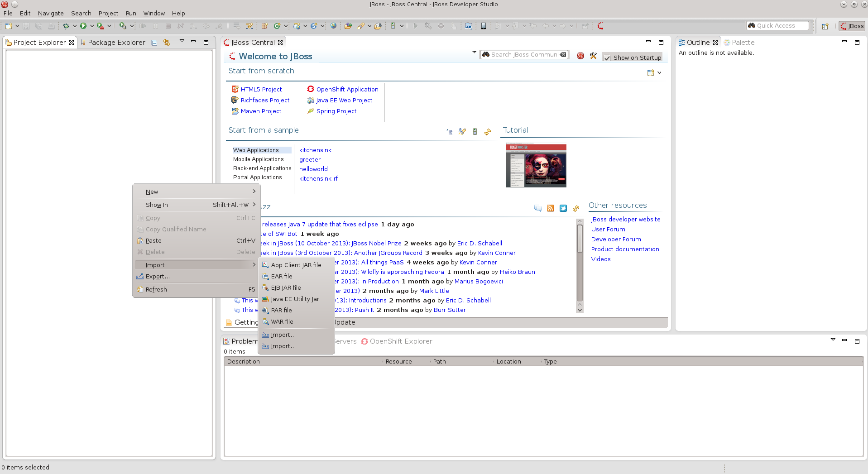Click the Open Perspective icon
Viewport: 868px width, 474px height.
825,26
